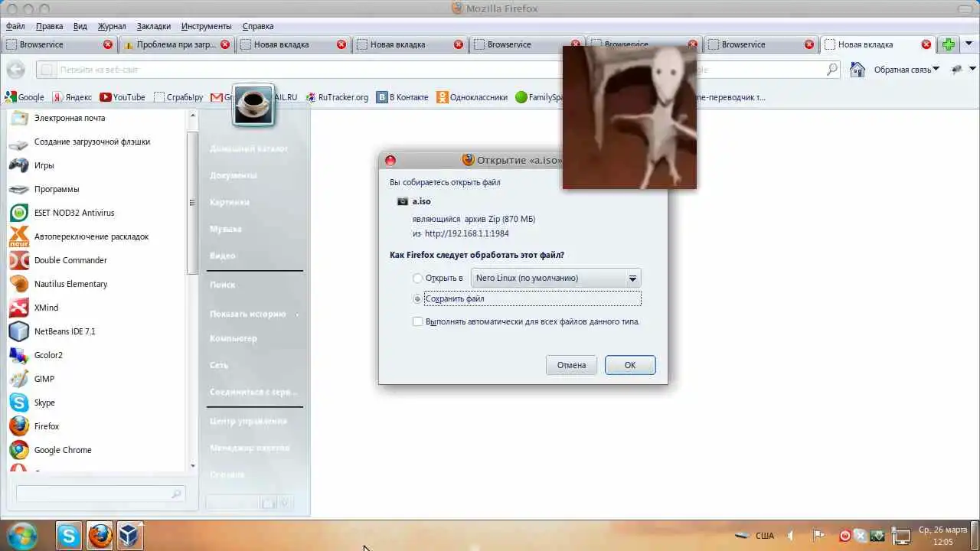The width and height of the screenshot is (980, 551).
Task: Expand Показать историю submenu arrow
Action: click(298, 315)
